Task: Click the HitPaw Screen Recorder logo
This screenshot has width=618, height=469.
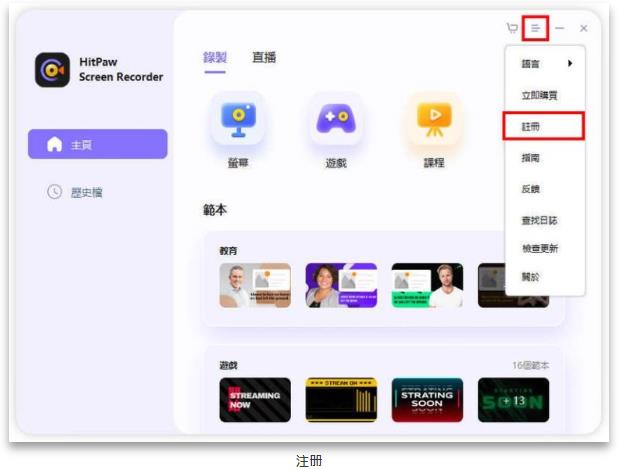Action: (x=52, y=70)
